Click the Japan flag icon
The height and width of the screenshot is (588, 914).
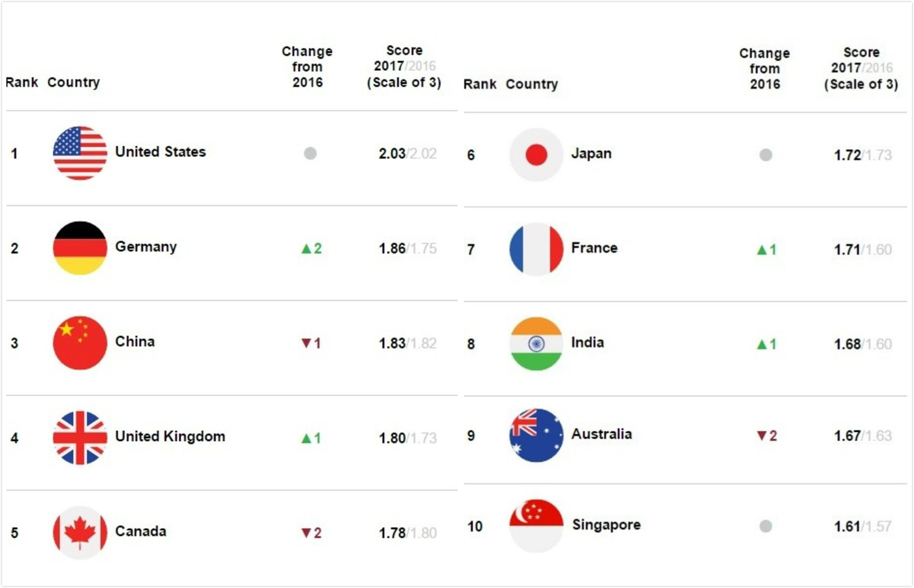click(536, 155)
